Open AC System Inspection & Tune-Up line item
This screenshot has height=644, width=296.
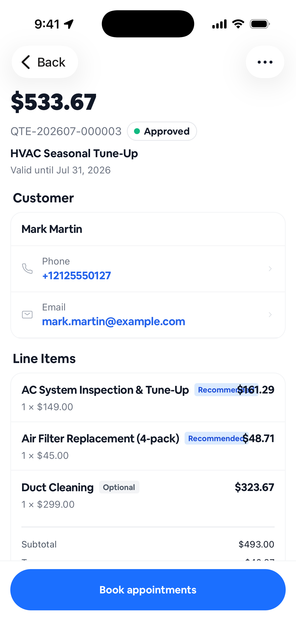pyautogui.click(x=148, y=397)
